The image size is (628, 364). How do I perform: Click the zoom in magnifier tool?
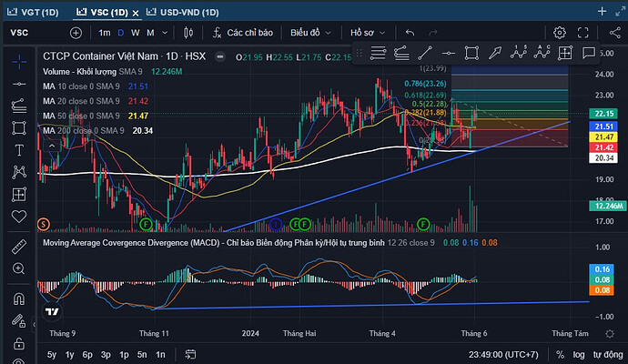pyautogui.click(x=19, y=268)
